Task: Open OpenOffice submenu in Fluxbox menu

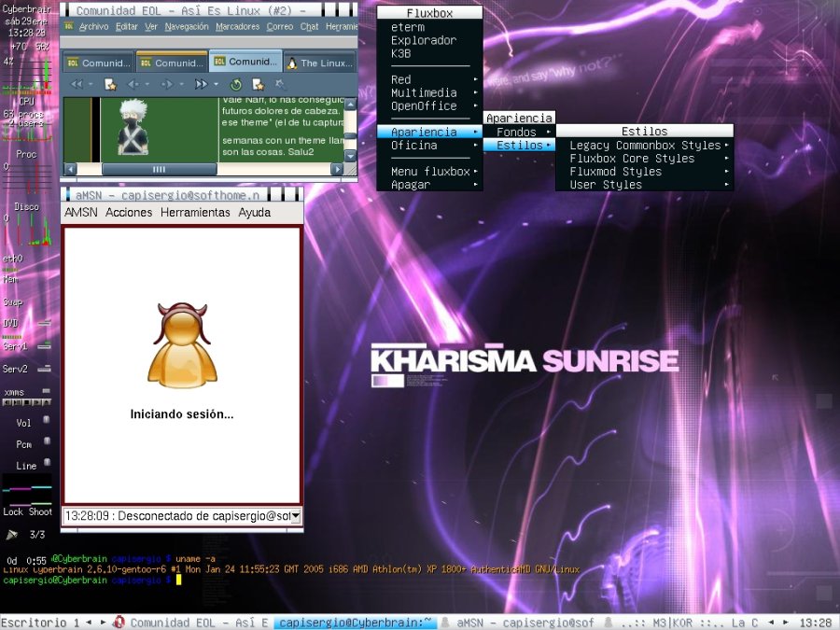Action: tap(429, 106)
